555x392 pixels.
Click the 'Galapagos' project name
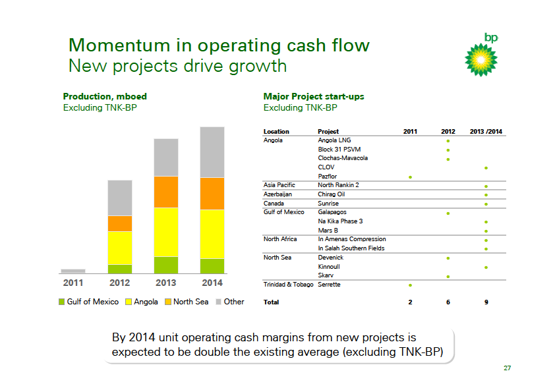click(x=332, y=212)
